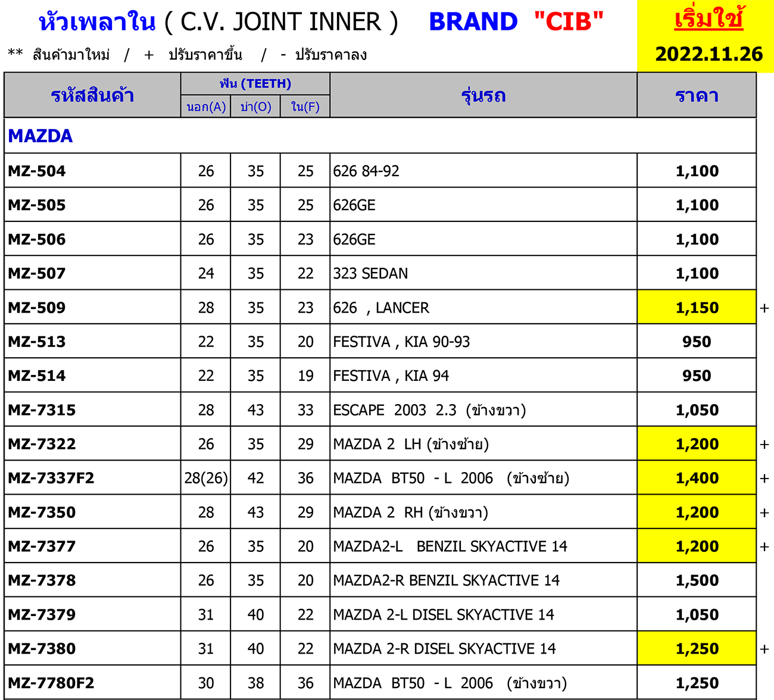Click the รหัสสินค้า column header
The image size is (774, 700).
point(92,95)
